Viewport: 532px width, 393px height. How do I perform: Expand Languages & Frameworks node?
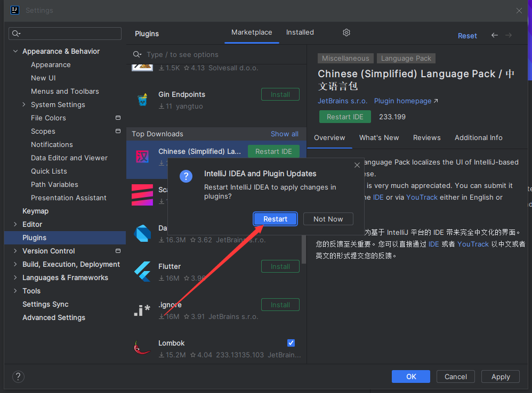(15, 277)
